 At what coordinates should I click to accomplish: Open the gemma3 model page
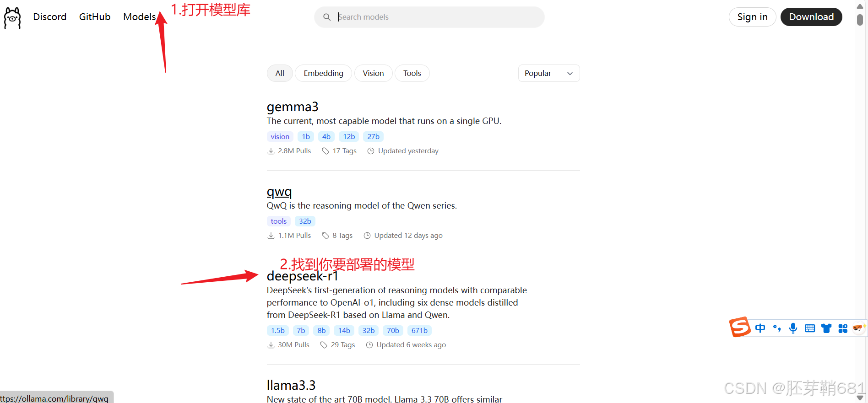[293, 107]
